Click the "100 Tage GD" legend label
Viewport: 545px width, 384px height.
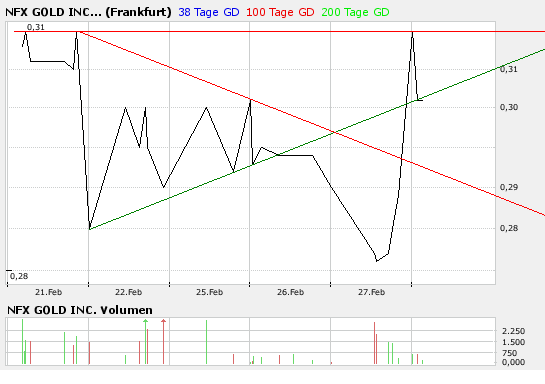280,13
